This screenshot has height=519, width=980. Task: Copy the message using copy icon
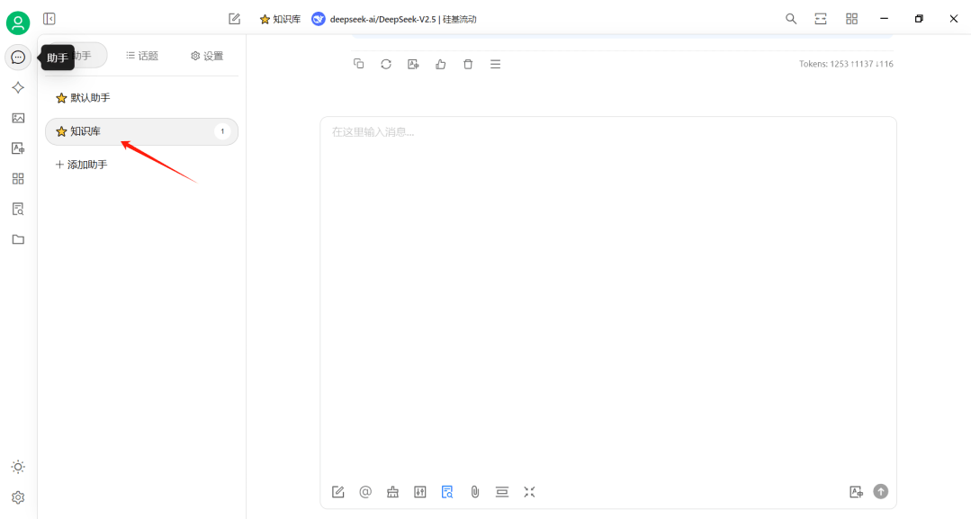(x=359, y=64)
